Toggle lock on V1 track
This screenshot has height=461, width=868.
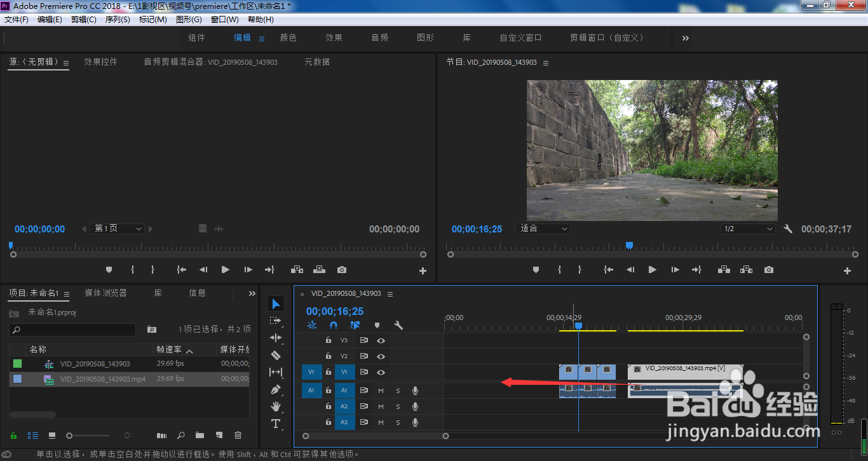[328, 372]
